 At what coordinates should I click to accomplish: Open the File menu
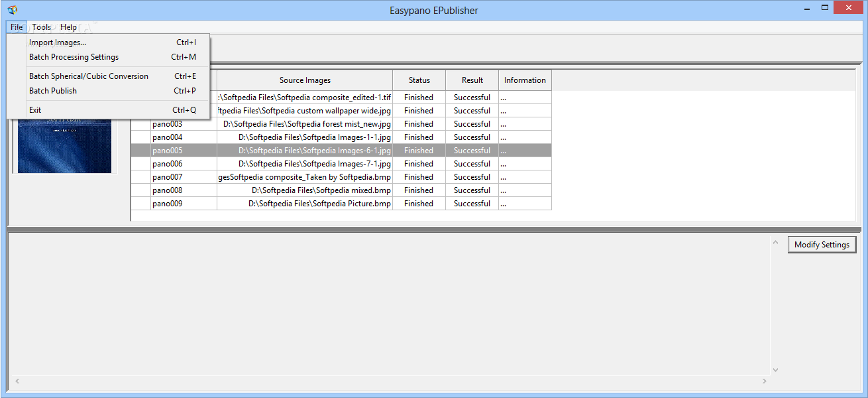point(17,27)
